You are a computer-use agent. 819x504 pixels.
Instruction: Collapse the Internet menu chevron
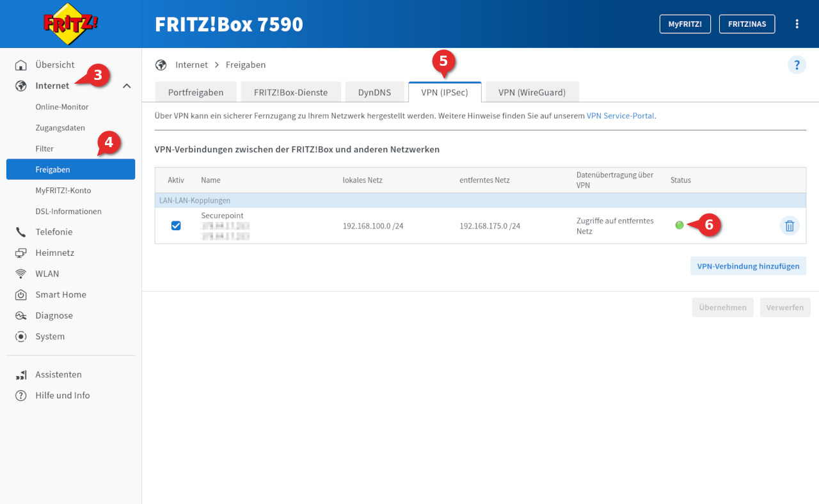(127, 84)
